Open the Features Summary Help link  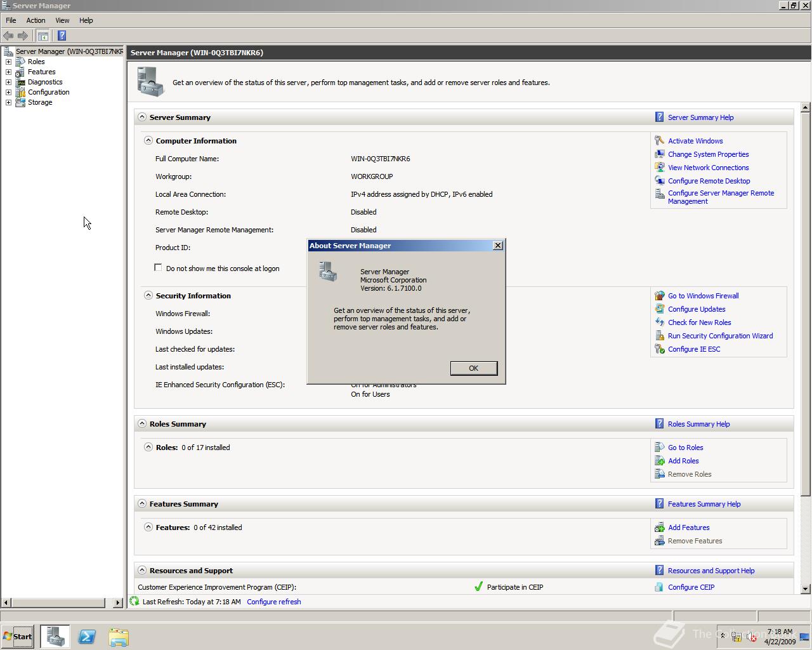[704, 504]
